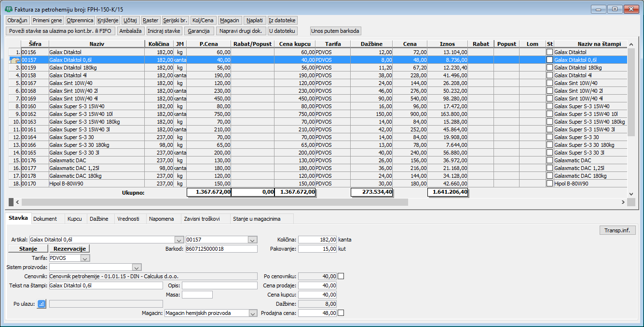Open the article code 00157 dropdown
The height and width of the screenshot is (327, 644).
[253, 240]
